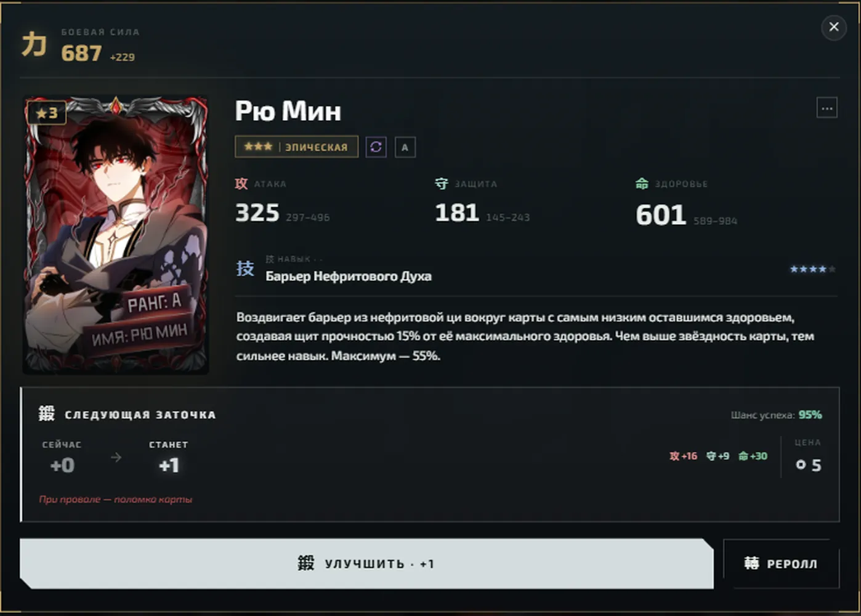Image resolution: width=861 pixels, height=616 pixels.
Task: Click the success chance 95% value
Action: [x=810, y=415]
